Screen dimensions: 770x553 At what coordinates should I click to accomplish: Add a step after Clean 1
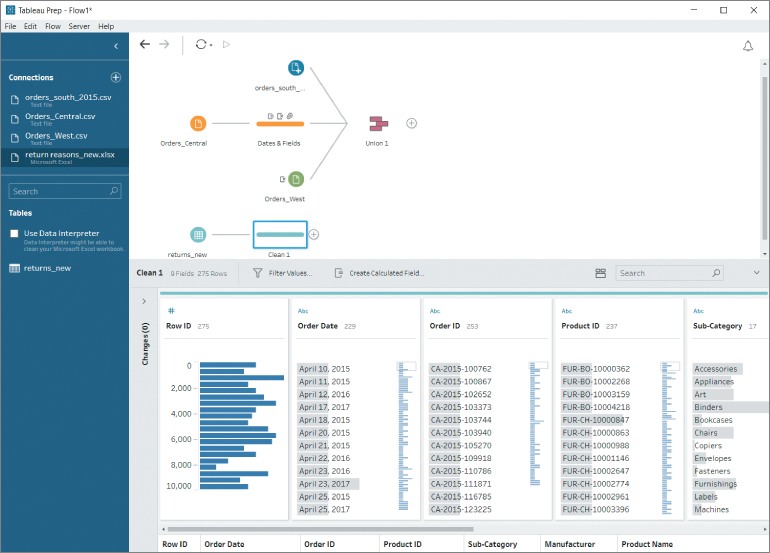pos(314,234)
